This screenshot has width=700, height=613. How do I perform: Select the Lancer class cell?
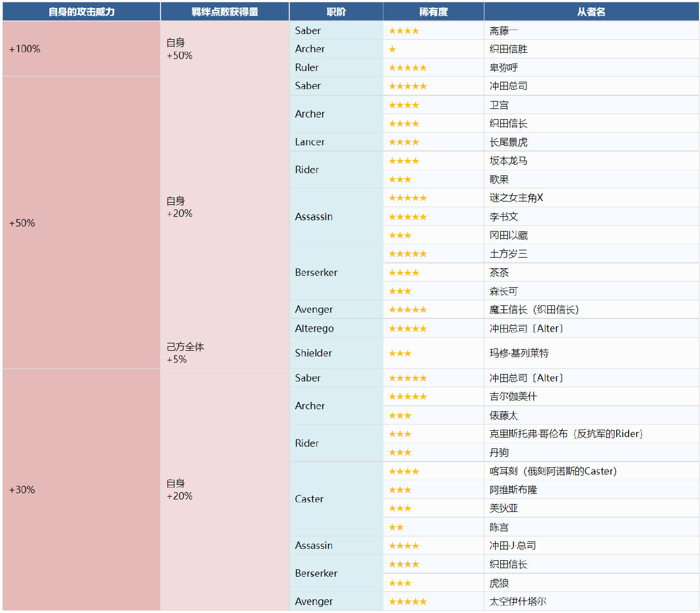336,142
